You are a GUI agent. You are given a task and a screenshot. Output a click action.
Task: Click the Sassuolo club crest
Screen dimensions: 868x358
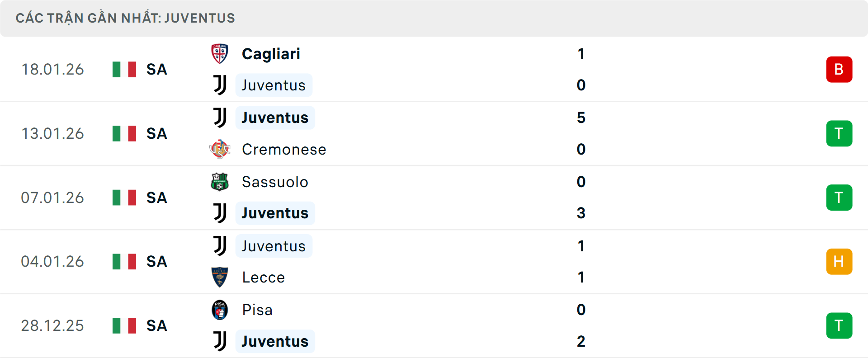click(x=220, y=182)
